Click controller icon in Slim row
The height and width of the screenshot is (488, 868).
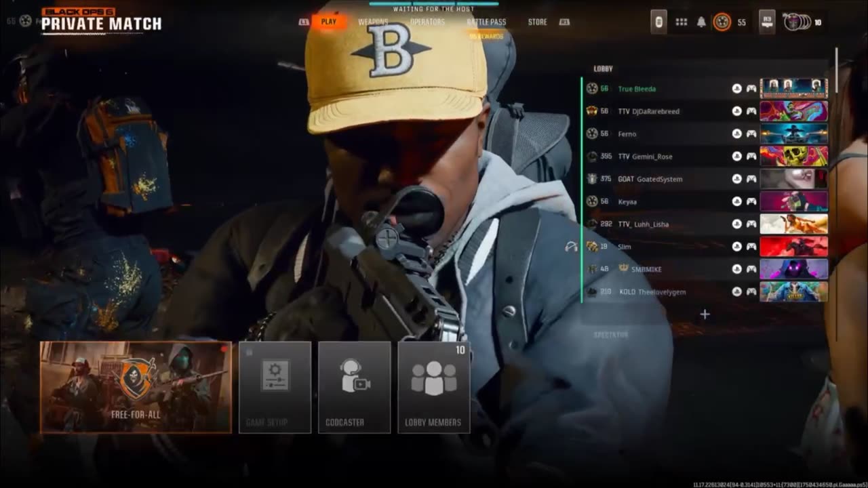coord(751,247)
